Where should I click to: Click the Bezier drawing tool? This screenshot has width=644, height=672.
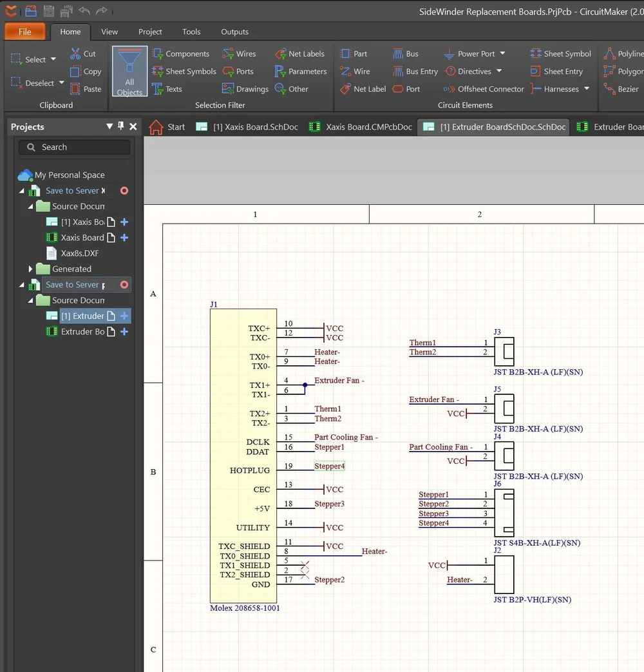click(621, 89)
